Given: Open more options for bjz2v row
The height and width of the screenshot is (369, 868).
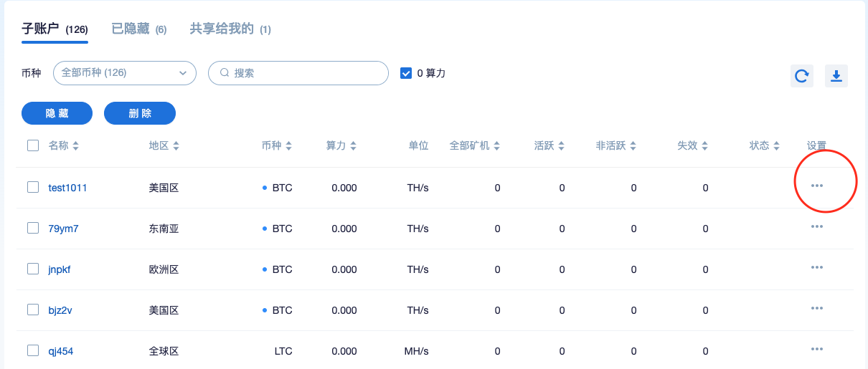Looking at the screenshot, I should (x=816, y=308).
